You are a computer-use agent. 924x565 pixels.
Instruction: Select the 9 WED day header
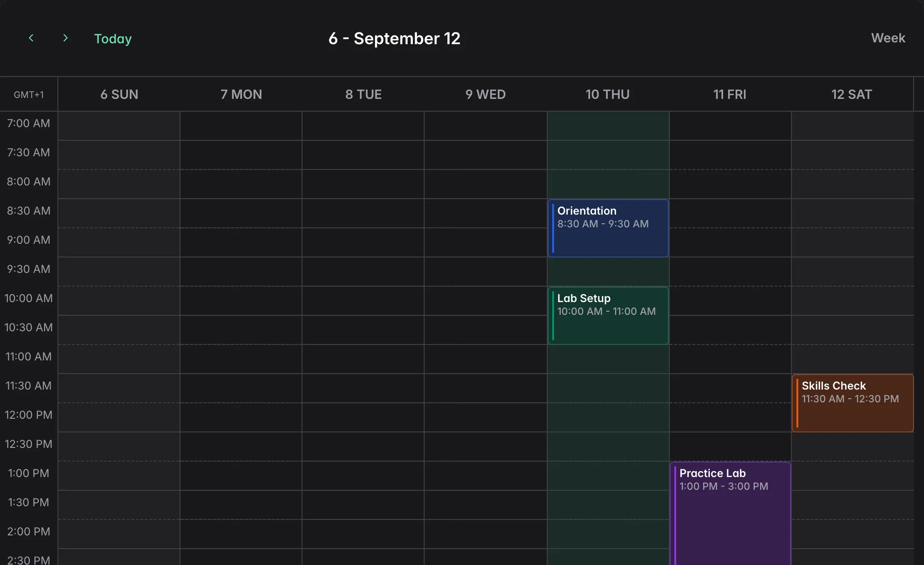point(486,94)
